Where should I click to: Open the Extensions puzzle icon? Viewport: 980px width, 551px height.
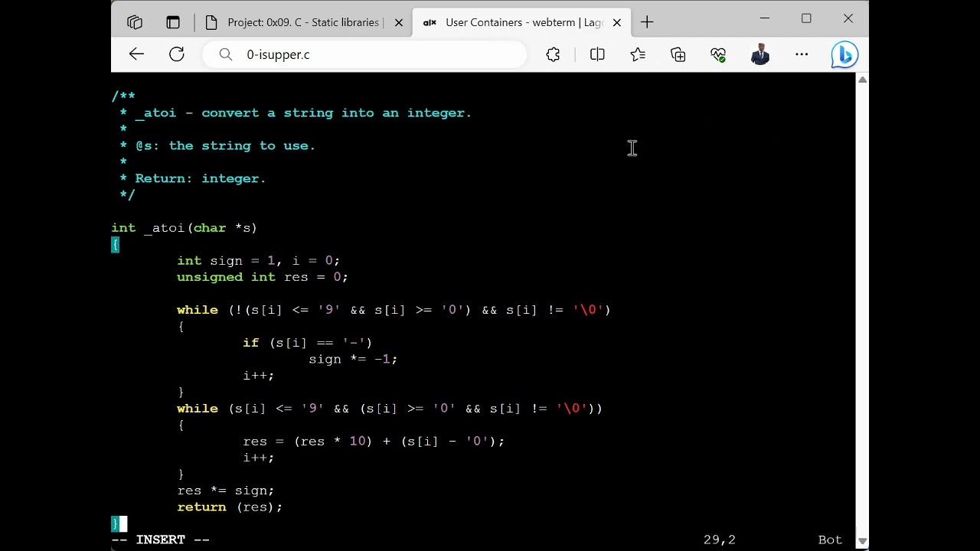(553, 54)
